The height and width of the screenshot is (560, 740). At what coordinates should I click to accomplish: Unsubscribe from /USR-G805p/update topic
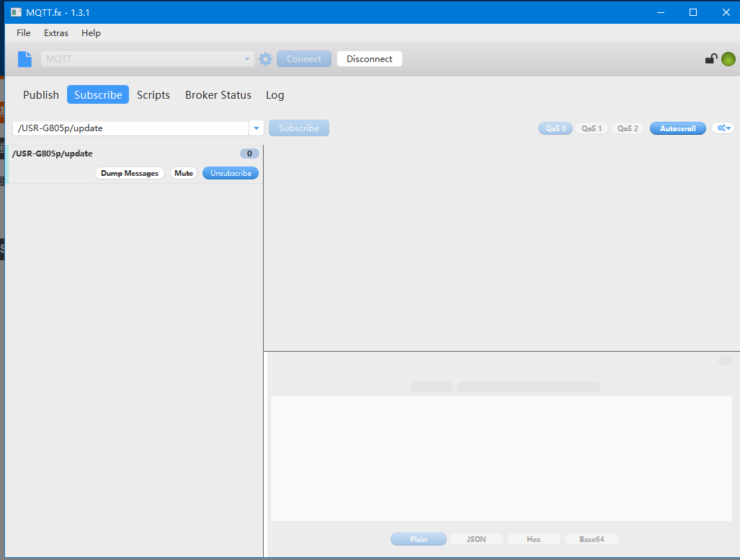tap(231, 173)
